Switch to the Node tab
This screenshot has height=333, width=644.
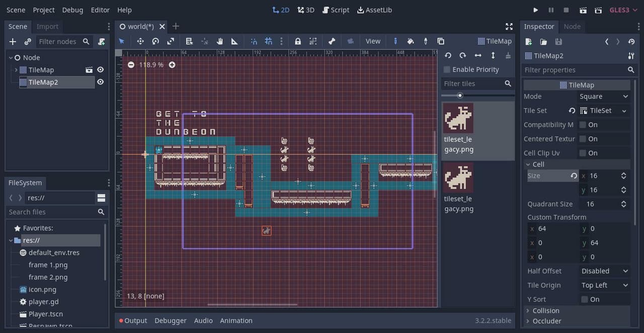(572, 26)
